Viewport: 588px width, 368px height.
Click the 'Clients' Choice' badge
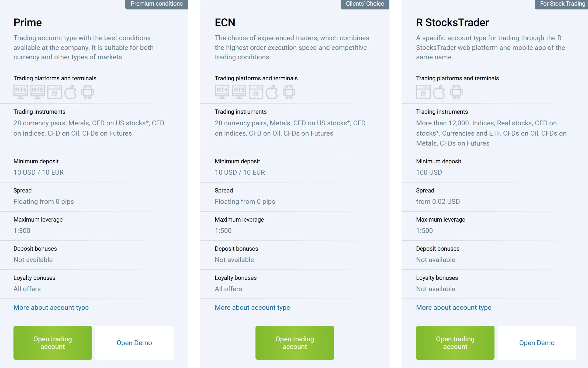tap(365, 4)
